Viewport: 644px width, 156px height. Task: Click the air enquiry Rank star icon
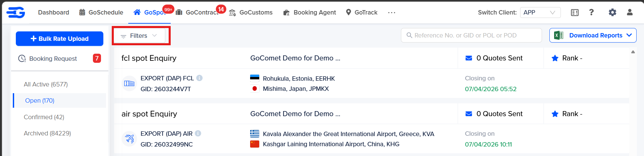pyautogui.click(x=555, y=114)
